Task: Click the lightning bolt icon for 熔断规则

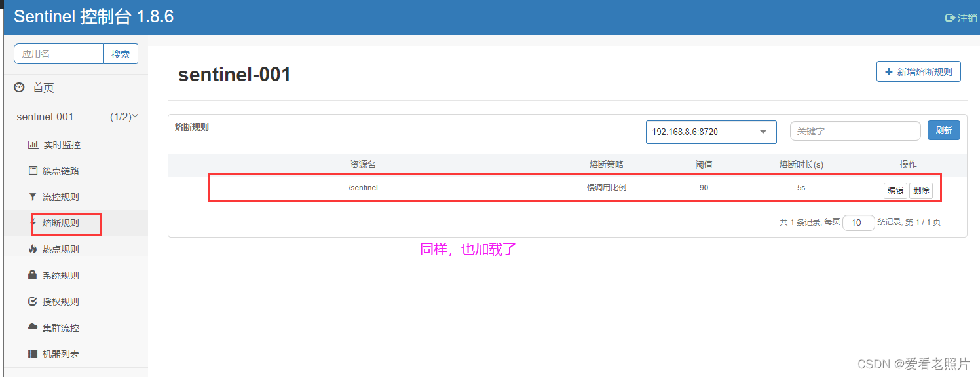Action: coord(33,223)
